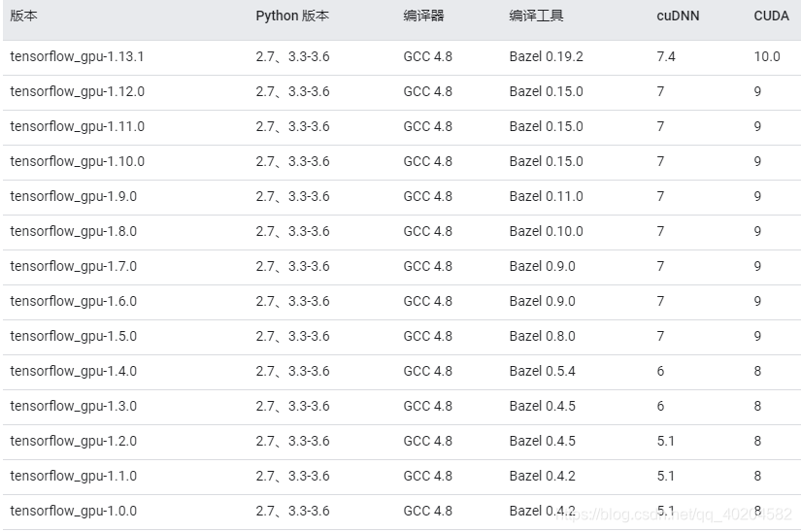Click the cuDNN value 7.4
801x532 pixels.
[666, 56]
